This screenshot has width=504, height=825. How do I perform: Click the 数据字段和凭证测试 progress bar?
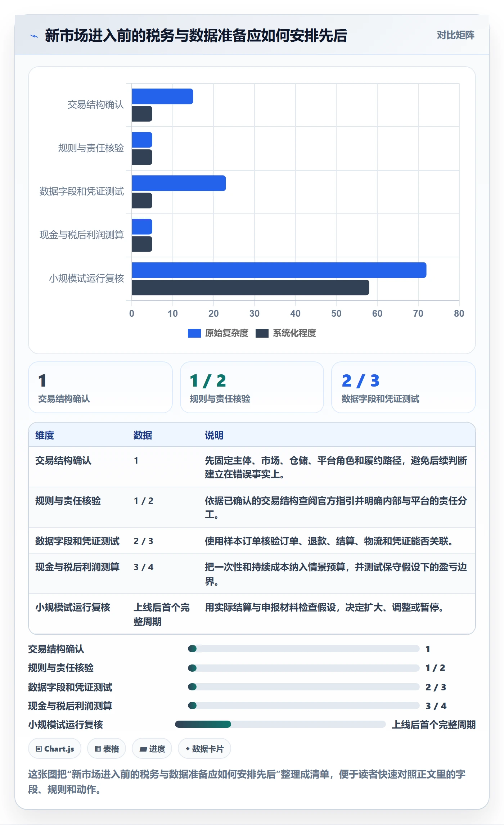304,687
